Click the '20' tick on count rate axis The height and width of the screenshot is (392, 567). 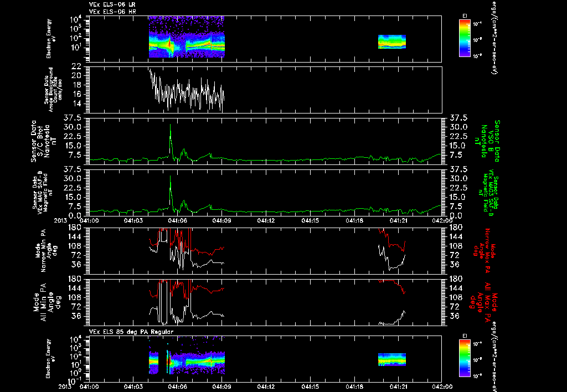[x=76, y=76]
